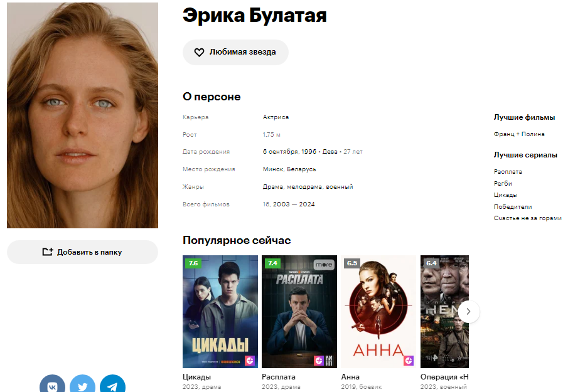
Task: Open the Регби series link
Action: click(503, 184)
